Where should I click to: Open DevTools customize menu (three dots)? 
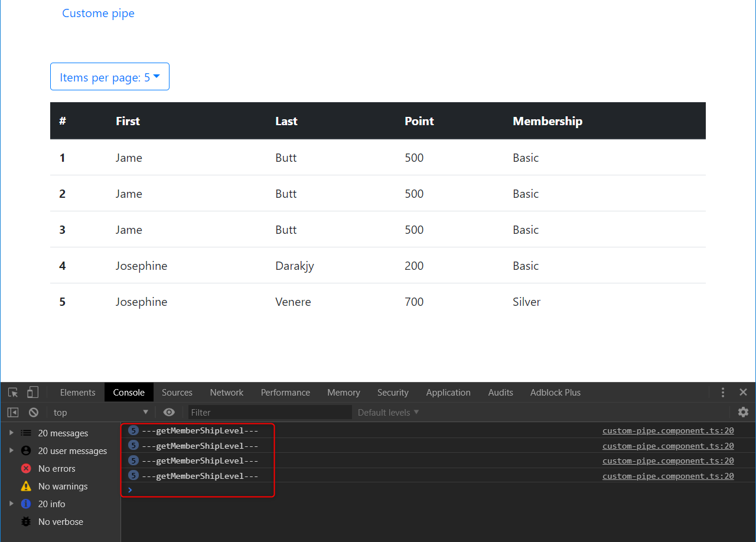(723, 393)
